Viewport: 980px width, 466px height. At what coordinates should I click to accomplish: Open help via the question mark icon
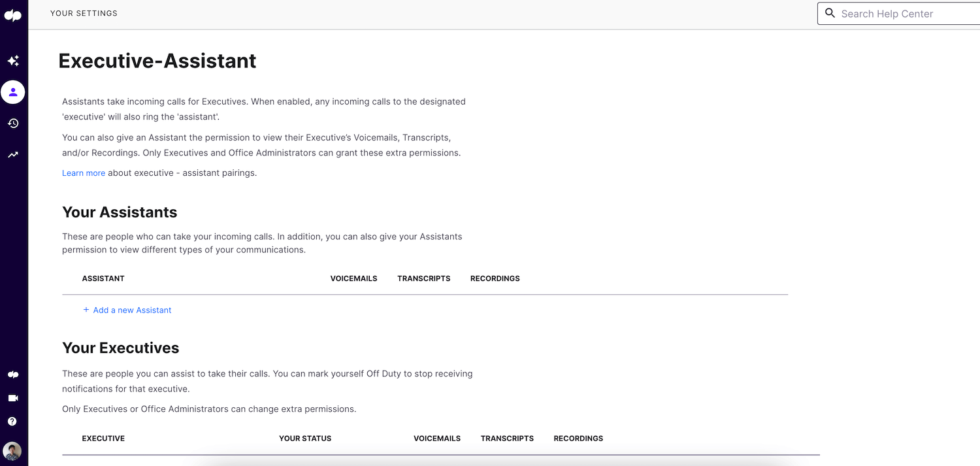(12, 421)
